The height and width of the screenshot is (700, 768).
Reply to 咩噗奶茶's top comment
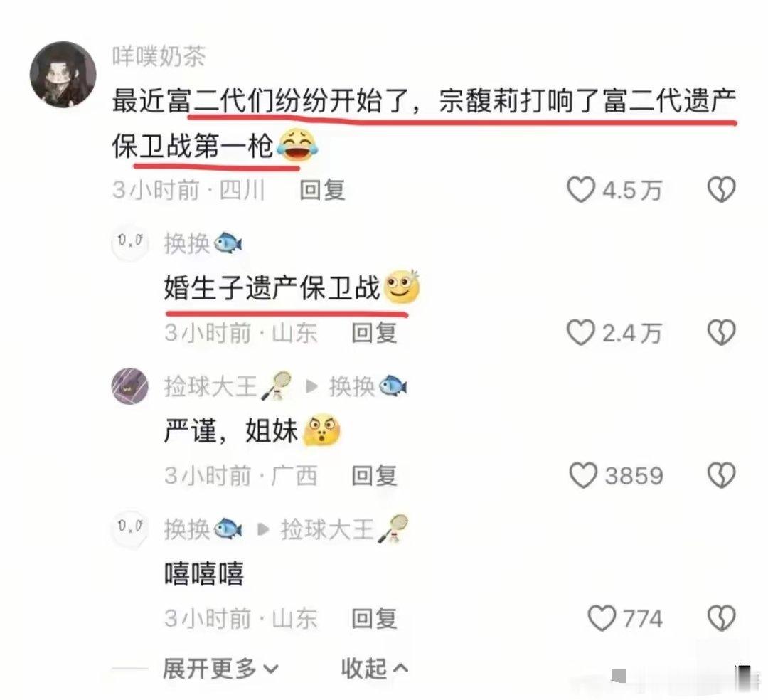[322, 190]
